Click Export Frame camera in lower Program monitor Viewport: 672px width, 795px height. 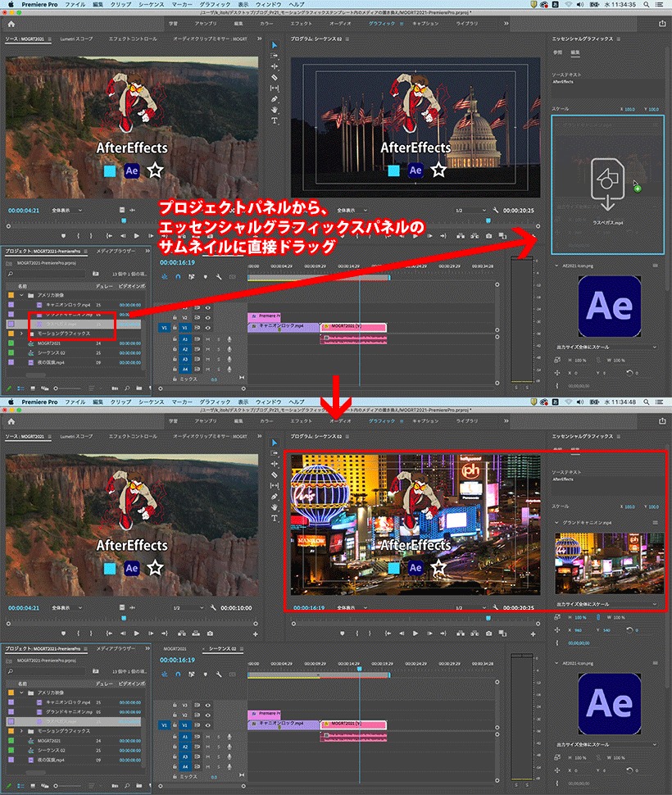[488, 634]
